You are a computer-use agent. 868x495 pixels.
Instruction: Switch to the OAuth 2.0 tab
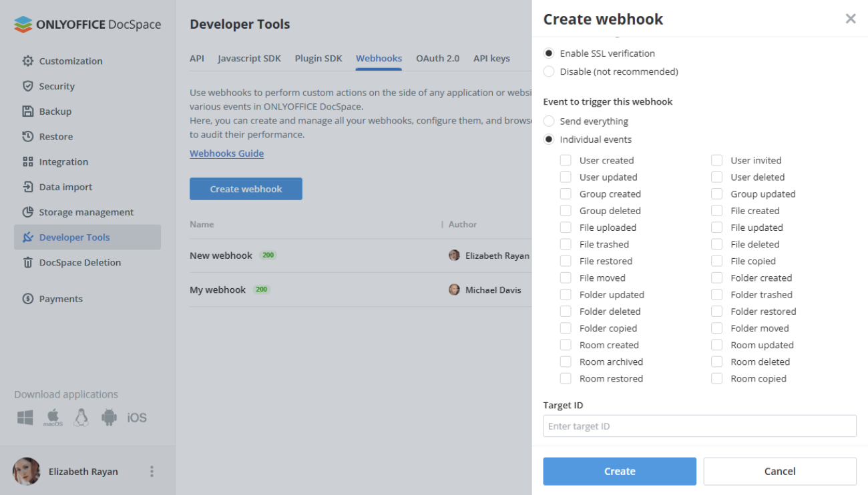[437, 58]
